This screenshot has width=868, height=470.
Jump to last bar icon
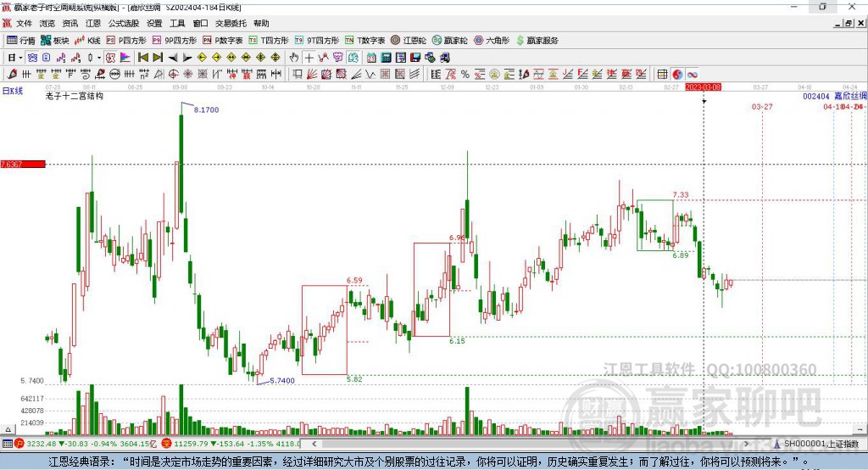tap(158, 58)
